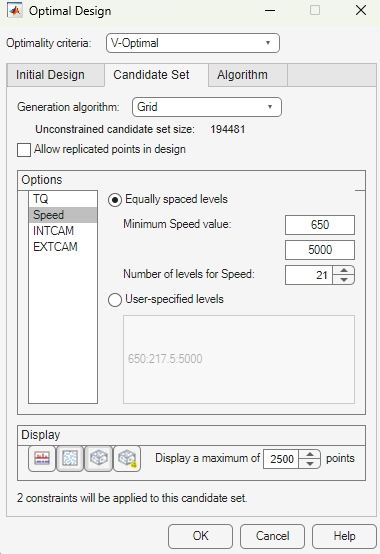Viewport: 380px width, 554px height.
Task: Enable Allow replicated points in design
Action: click(x=24, y=149)
